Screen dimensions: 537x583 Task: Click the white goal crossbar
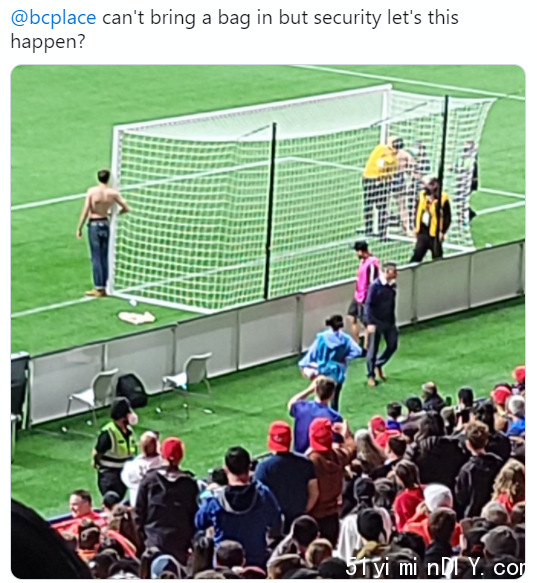(x=253, y=108)
